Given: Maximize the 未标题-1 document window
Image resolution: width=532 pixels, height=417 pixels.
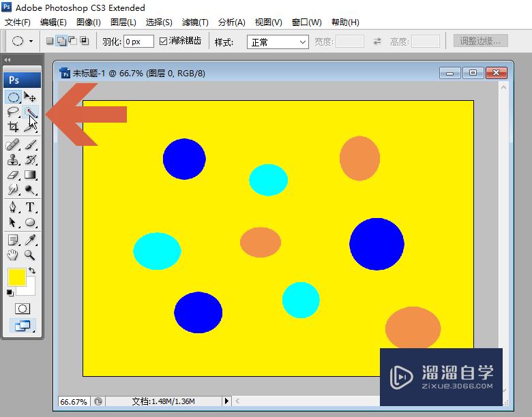Looking at the screenshot, I should tap(473, 73).
